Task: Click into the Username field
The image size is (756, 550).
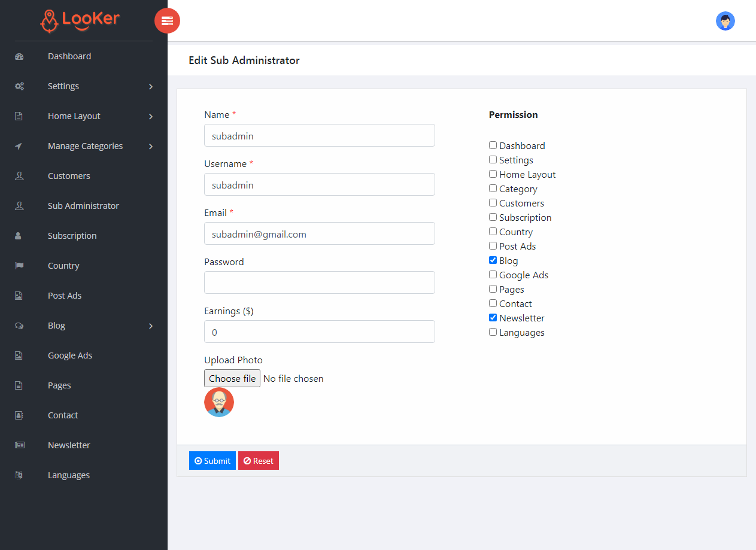Action: pos(320,184)
